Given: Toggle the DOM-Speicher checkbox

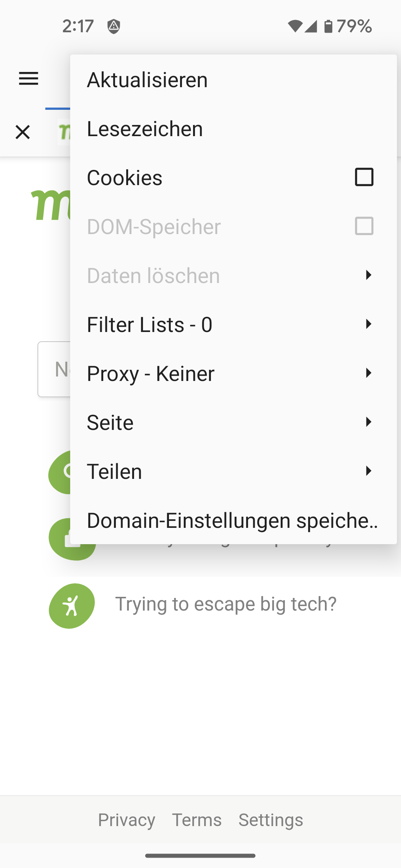Looking at the screenshot, I should pyautogui.click(x=364, y=226).
